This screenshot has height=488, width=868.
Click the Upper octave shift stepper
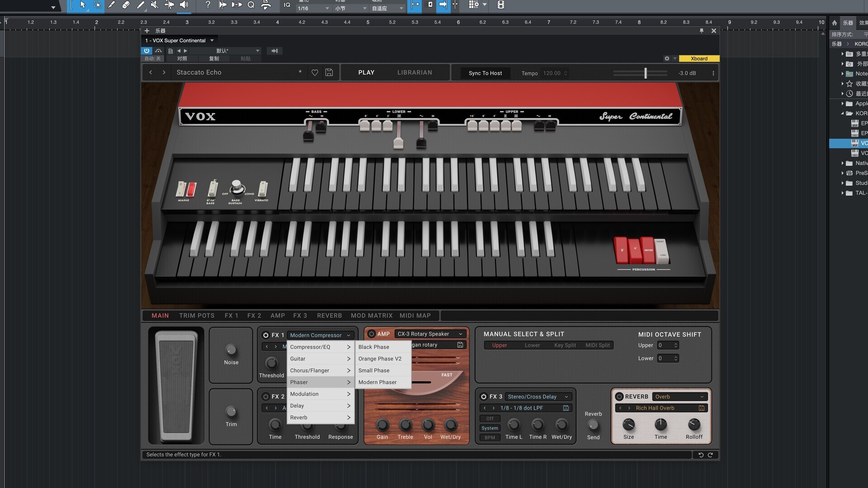coord(676,345)
